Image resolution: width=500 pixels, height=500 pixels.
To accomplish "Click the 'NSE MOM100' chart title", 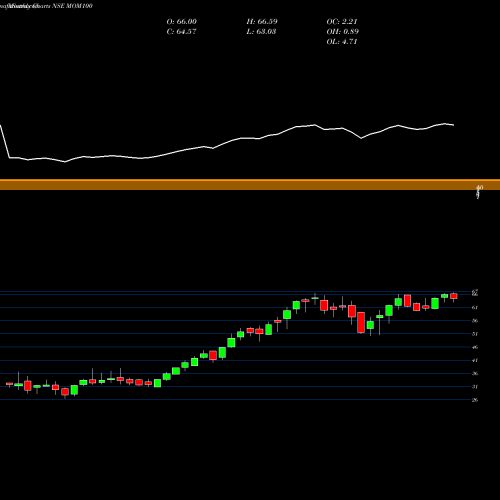I will tap(72, 6).
